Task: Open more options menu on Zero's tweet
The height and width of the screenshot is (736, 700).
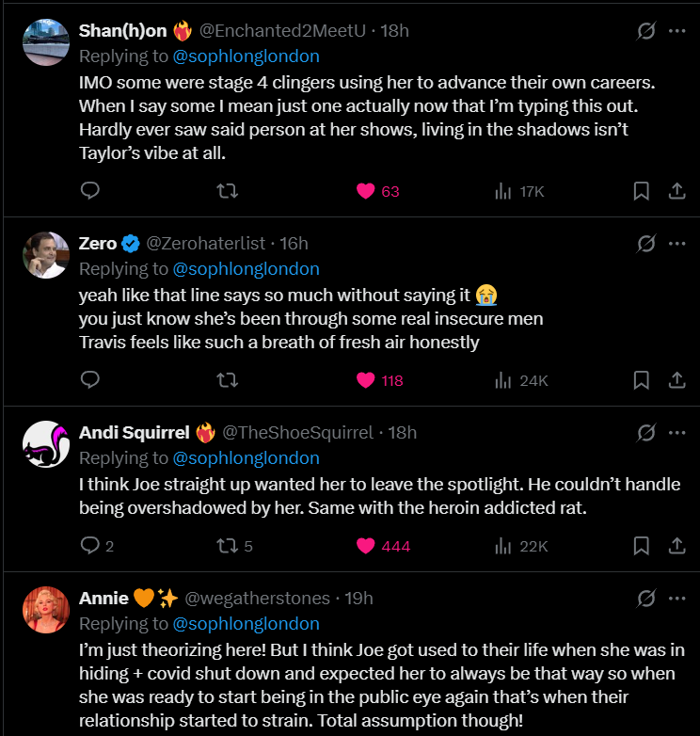Action: [676, 244]
